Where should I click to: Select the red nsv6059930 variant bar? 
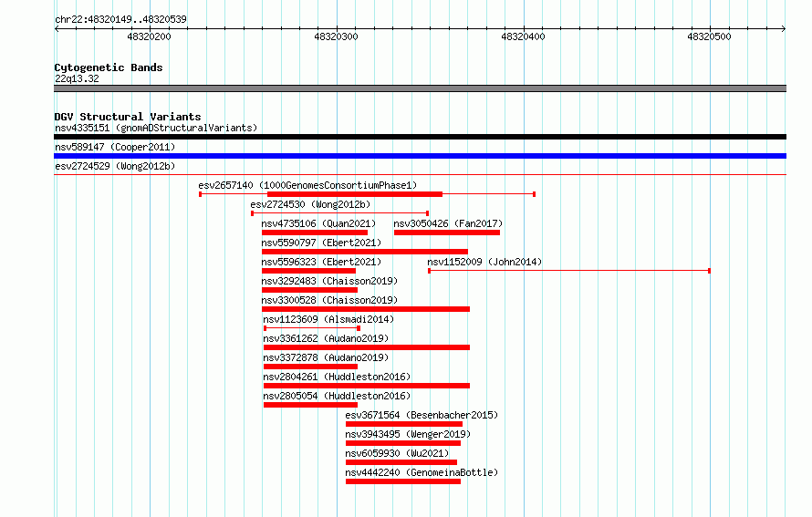coord(401,462)
